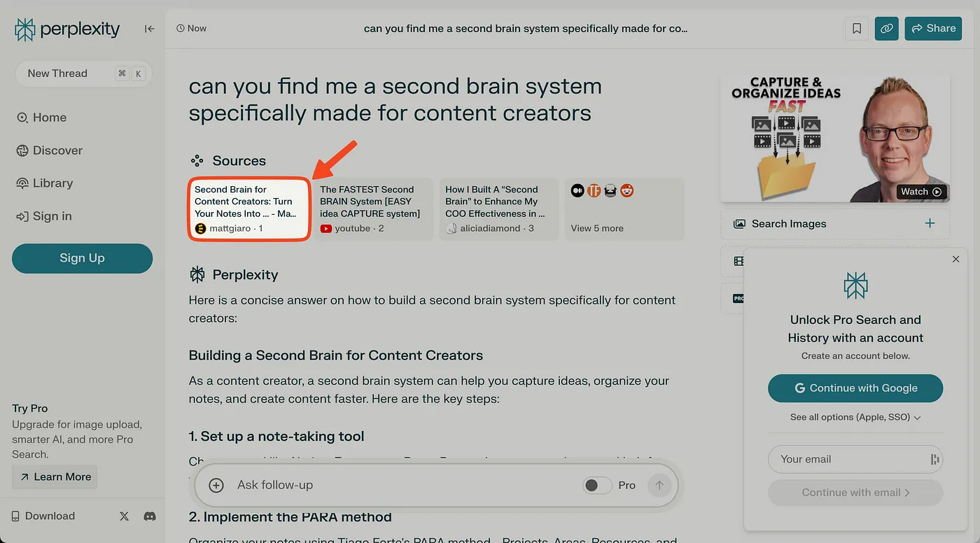This screenshot has height=543, width=980.
Task: Click the Try Pro heading
Action: click(x=30, y=409)
